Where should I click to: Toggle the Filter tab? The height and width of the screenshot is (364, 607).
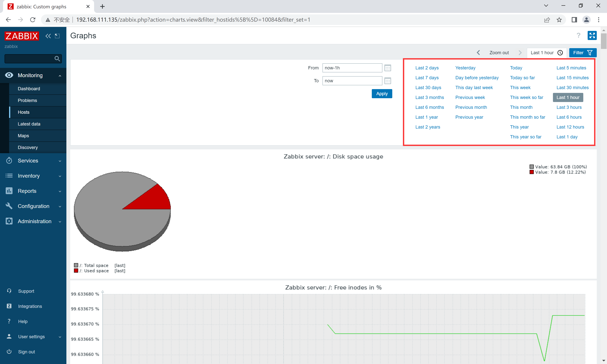point(583,53)
